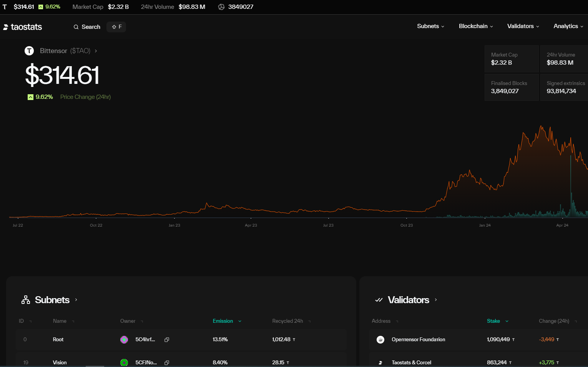Click the Opentensor Foundation validator avatar
Viewport: 588px width, 367px height.
tap(380, 340)
